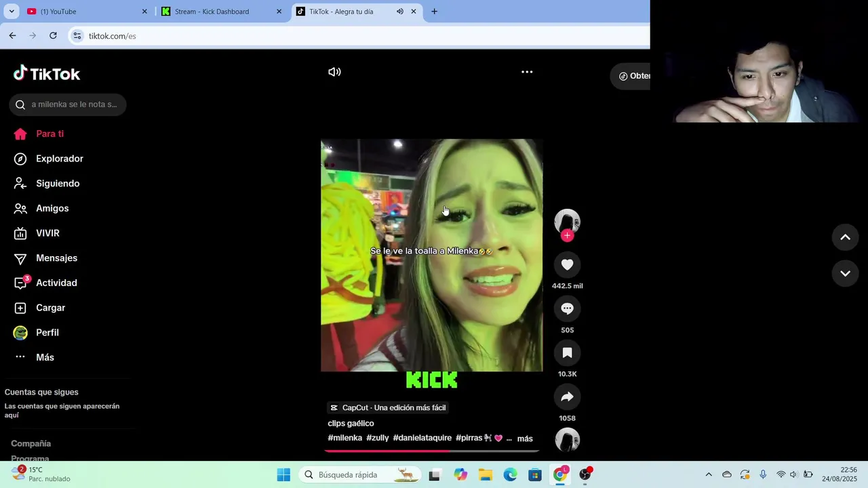Screen dimensions: 868x488
Task: Close the Kick Dashboard tab
Action: [279, 12]
